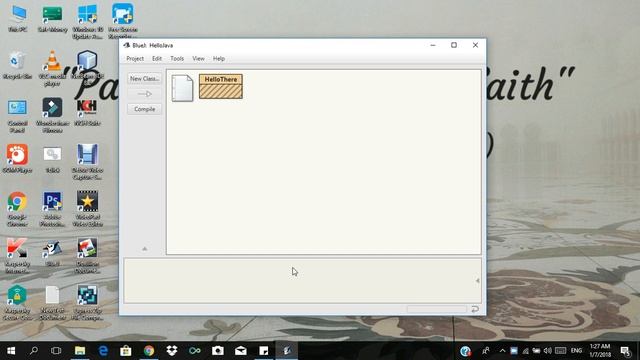640x360 pixels.
Task: Click the Compile button
Action: tap(144, 109)
